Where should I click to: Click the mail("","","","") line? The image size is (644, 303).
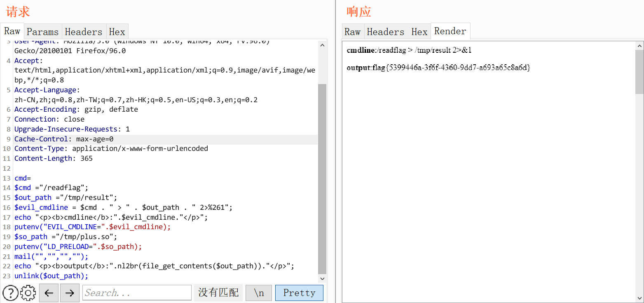(52, 257)
